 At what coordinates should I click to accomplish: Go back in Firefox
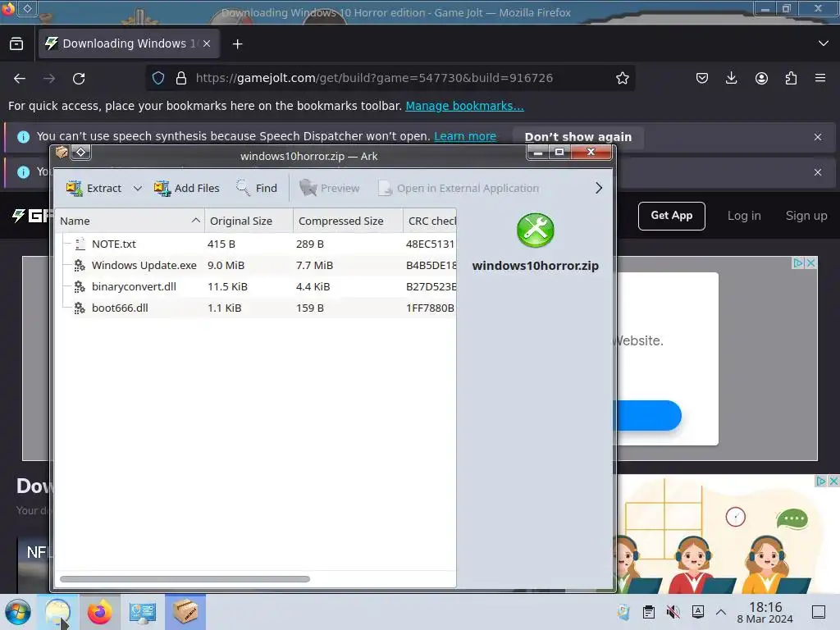click(20, 79)
